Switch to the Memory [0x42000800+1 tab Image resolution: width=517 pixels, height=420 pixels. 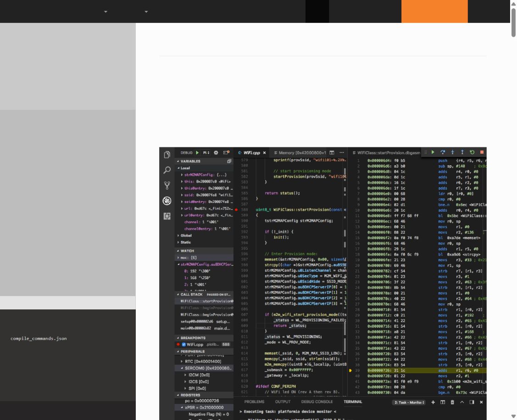click(x=300, y=153)
